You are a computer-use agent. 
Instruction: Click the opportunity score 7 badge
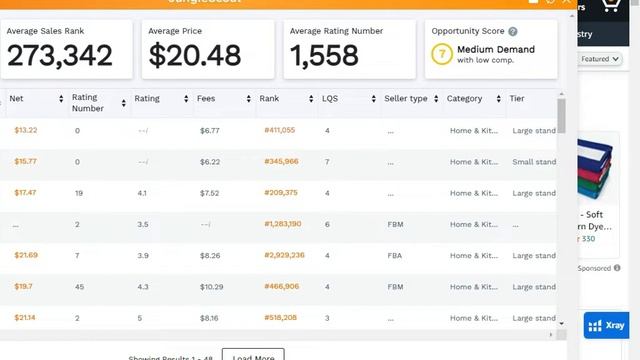coord(442,54)
